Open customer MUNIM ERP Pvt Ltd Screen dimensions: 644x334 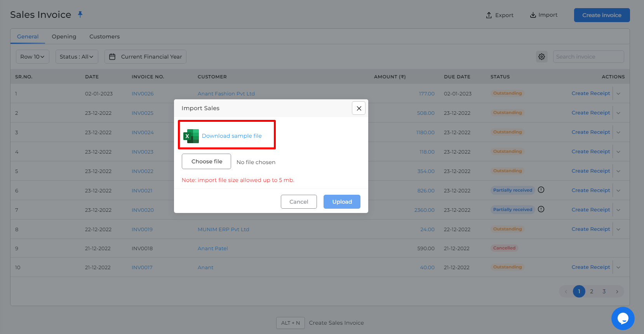(x=223, y=229)
